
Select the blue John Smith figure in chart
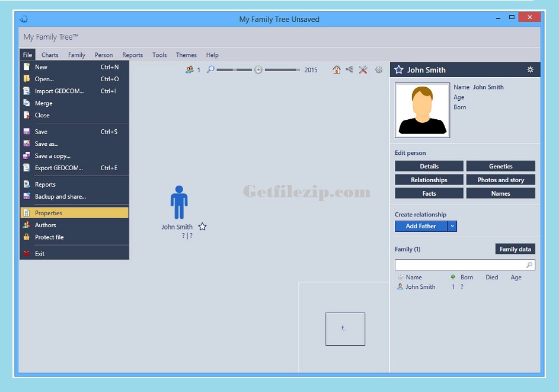(179, 202)
